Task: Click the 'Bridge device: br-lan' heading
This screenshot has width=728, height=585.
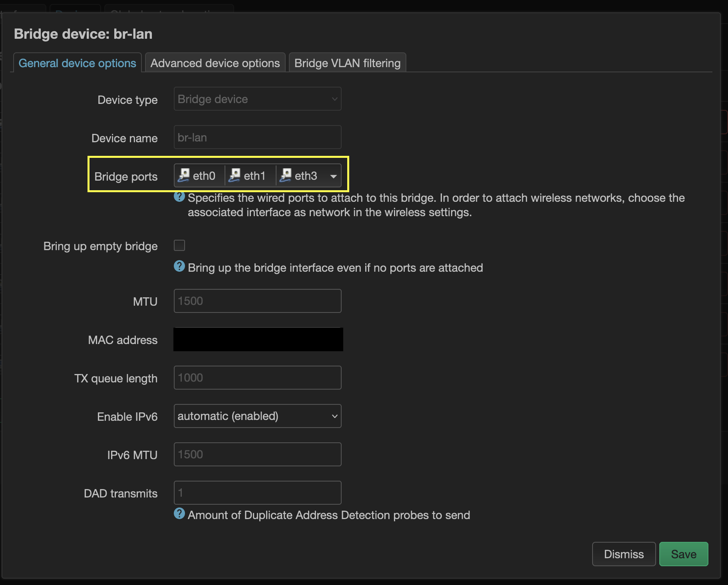Action: click(83, 34)
